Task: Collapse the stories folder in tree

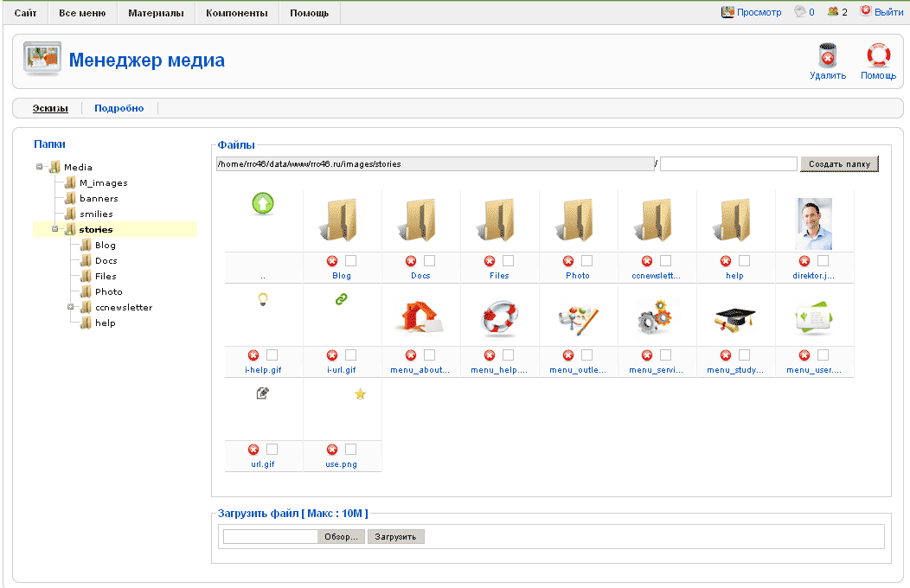Action: coord(55,229)
